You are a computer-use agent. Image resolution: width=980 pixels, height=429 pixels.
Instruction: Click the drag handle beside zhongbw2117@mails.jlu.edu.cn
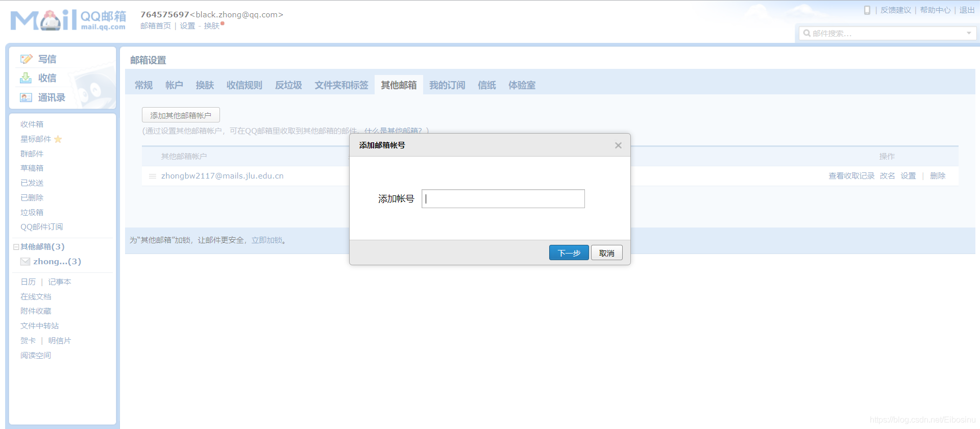(x=152, y=176)
